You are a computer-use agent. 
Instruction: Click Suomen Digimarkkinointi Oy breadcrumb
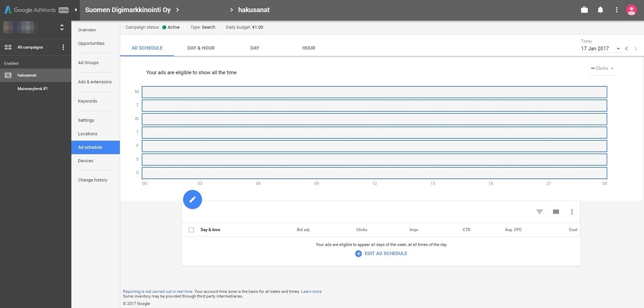pos(128,10)
